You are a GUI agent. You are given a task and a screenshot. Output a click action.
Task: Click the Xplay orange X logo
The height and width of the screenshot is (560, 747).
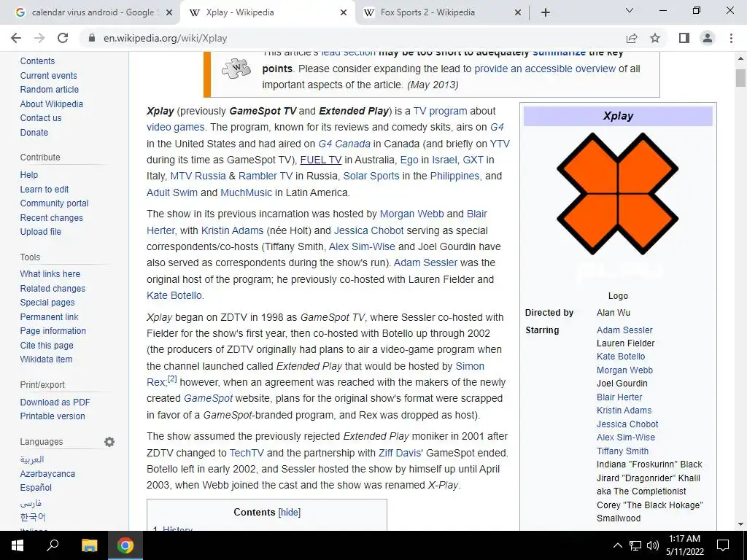coord(617,193)
